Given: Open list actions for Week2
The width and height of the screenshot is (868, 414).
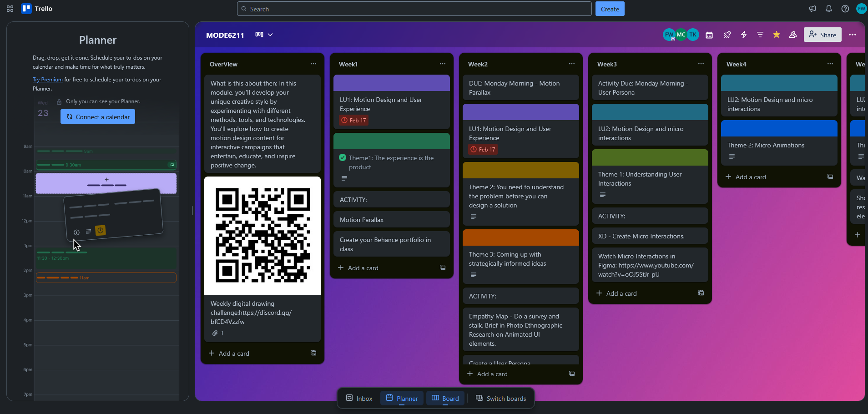Looking at the screenshot, I should (572, 64).
